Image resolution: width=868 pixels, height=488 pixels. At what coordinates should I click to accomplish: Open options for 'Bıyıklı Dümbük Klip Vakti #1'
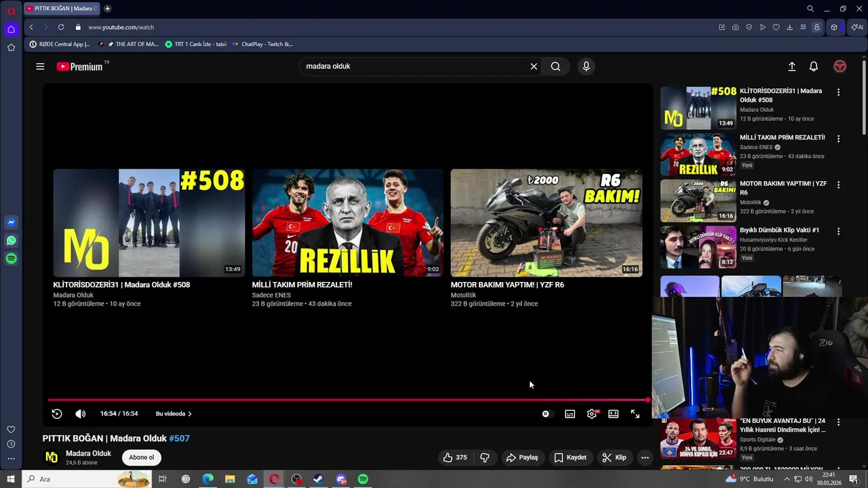[838, 231]
